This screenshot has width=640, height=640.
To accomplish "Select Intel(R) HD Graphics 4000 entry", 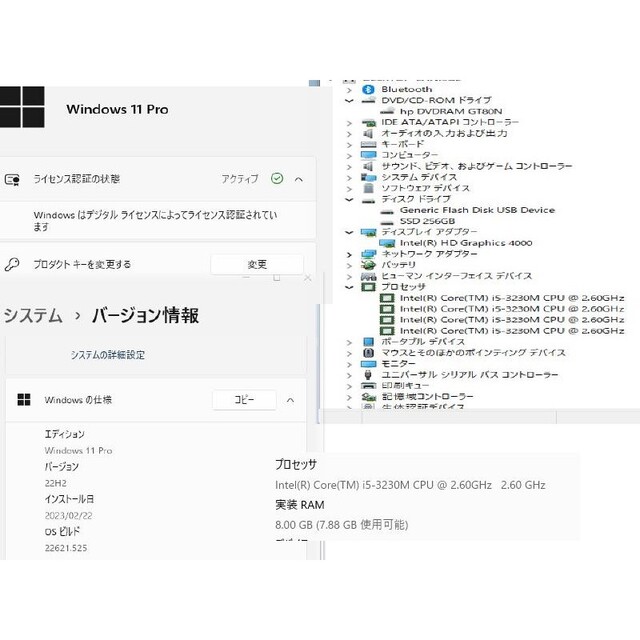I will pos(466,243).
